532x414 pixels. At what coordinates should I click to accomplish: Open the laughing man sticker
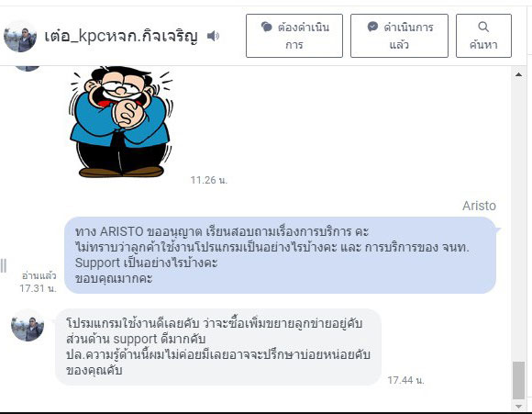coord(121,121)
